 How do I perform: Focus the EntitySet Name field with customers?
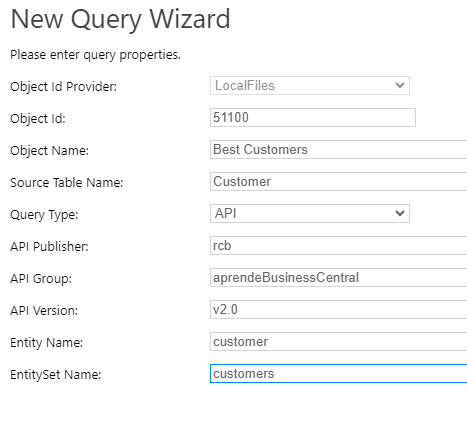(338, 373)
